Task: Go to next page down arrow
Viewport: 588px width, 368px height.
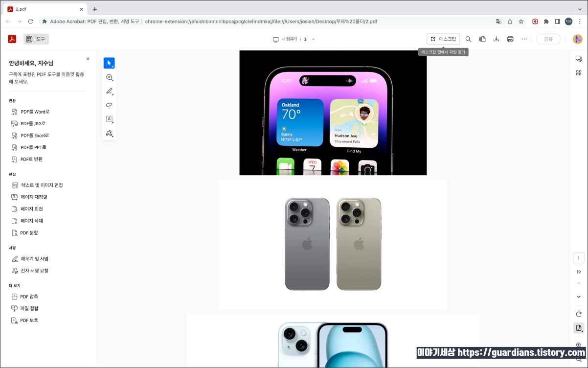Action: [x=579, y=297]
